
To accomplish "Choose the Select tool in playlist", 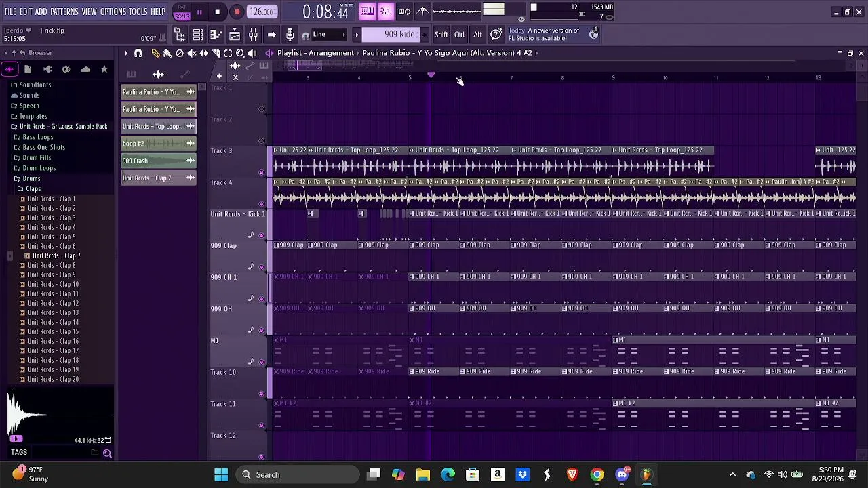I will click(x=229, y=53).
